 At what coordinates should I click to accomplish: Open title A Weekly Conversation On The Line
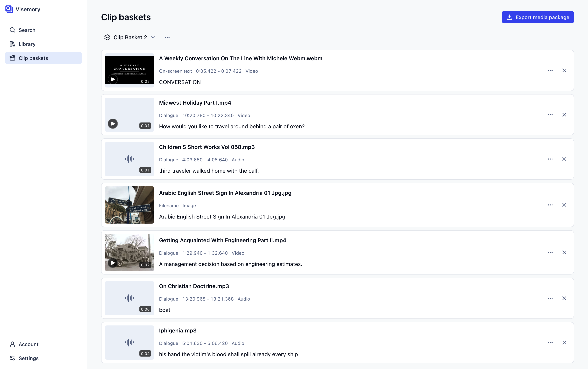241,58
